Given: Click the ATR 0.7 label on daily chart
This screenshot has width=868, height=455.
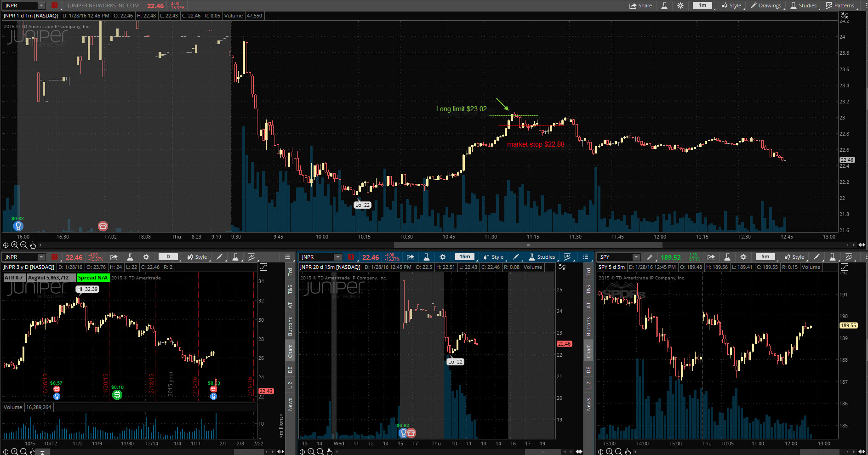Looking at the screenshot, I should [14, 278].
